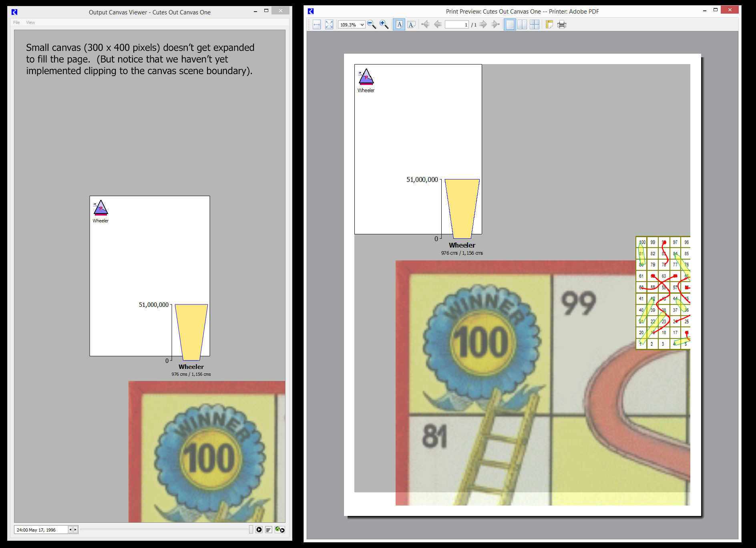Click the Wheeler reservoir icon in print preview
This screenshot has width=756, height=548.
click(x=366, y=77)
